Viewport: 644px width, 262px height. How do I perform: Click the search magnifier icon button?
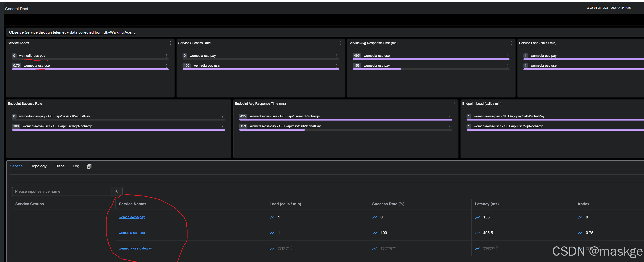point(116,191)
